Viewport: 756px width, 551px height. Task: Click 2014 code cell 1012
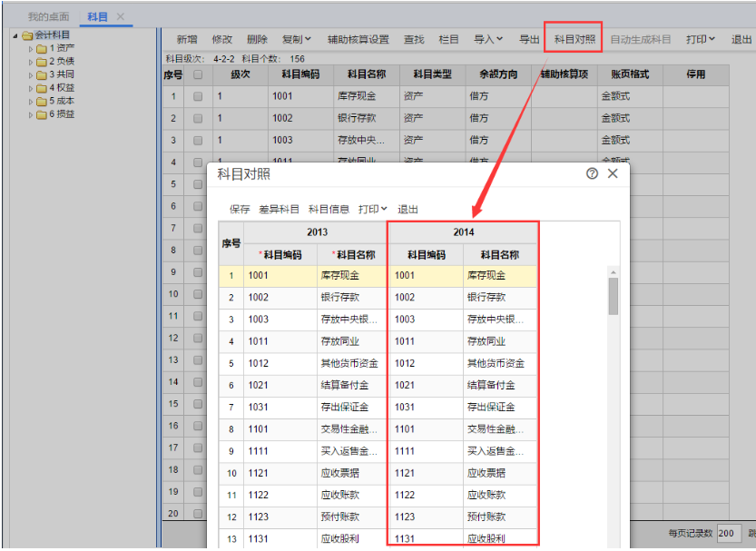click(x=427, y=363)
